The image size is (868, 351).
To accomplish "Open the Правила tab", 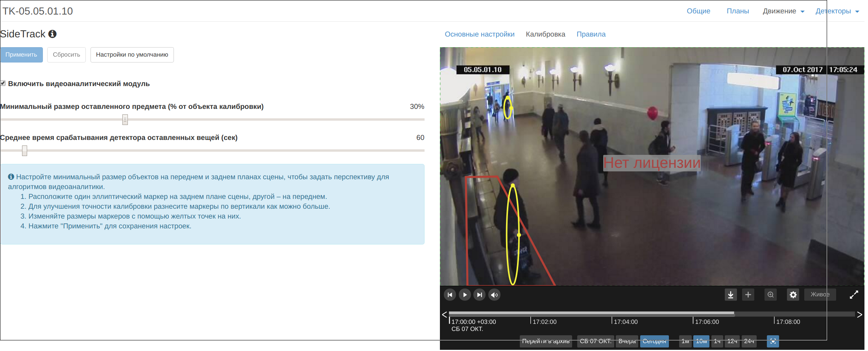I will 591,34.
